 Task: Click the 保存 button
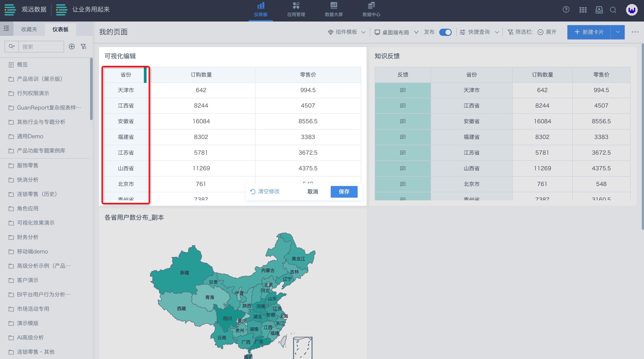[x=344, y=192]
